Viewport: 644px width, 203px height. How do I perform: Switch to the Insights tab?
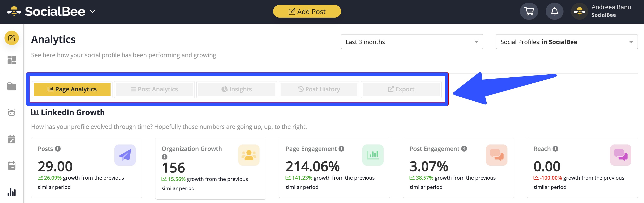237,89
